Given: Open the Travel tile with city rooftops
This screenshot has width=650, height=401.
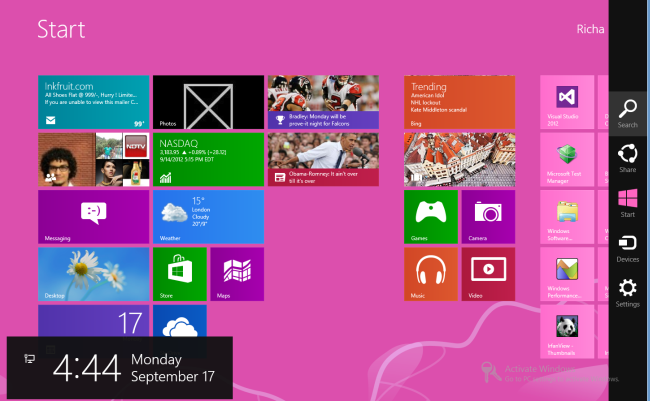Looking at the screenshot, I should (x=460, y=160).
